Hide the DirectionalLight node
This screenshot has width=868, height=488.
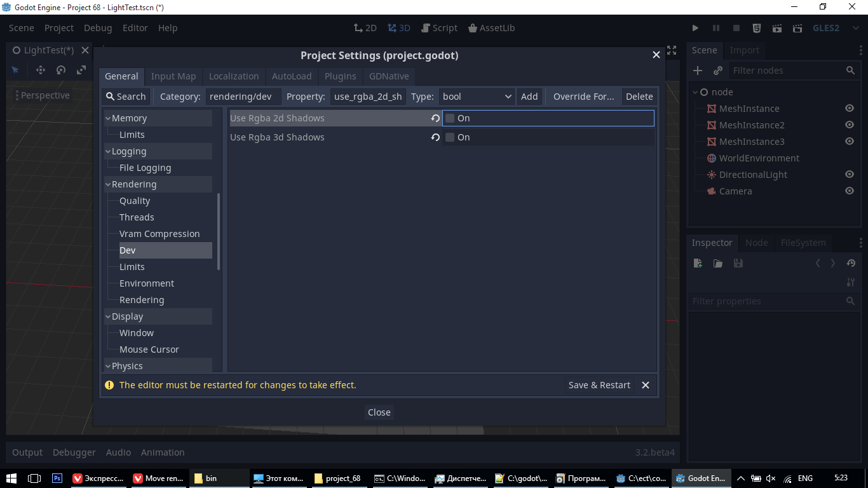pos(849,174)
